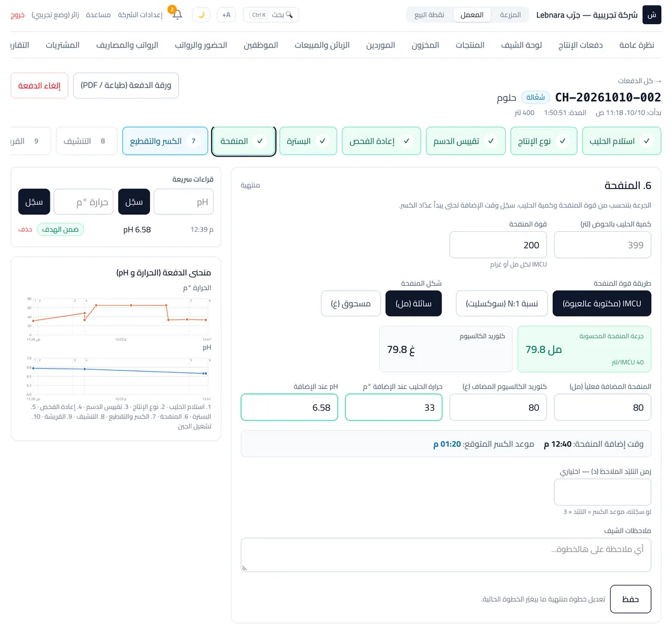This screenshot has height=628, width=672.
Task: Open 'إعدادات الشركة' in the top bar
Action: click(140, 15)
